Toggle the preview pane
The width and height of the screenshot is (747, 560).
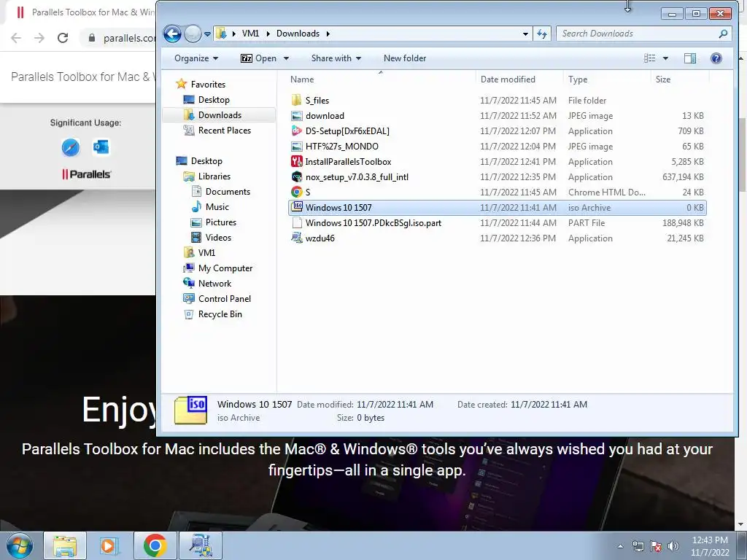click(x=690, y=58)
